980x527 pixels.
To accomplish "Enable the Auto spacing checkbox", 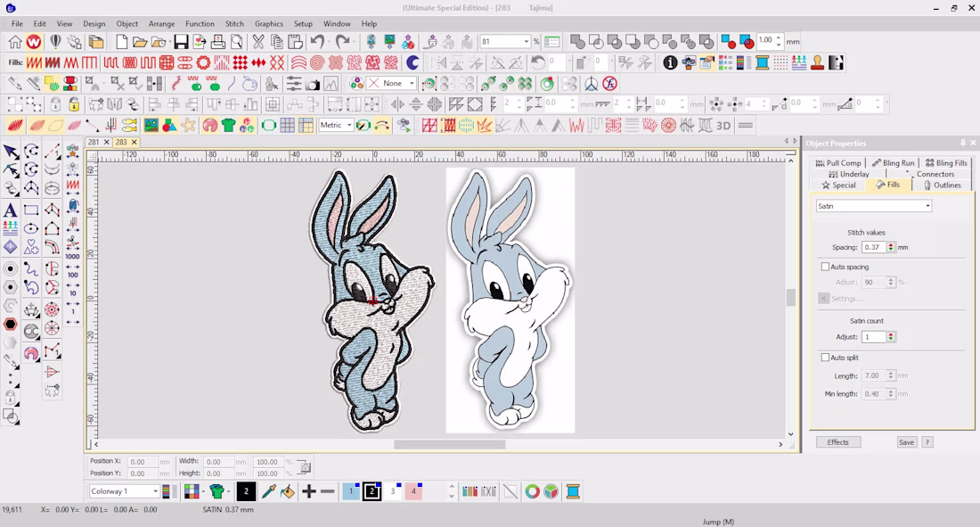I will (x=825, y=267).
